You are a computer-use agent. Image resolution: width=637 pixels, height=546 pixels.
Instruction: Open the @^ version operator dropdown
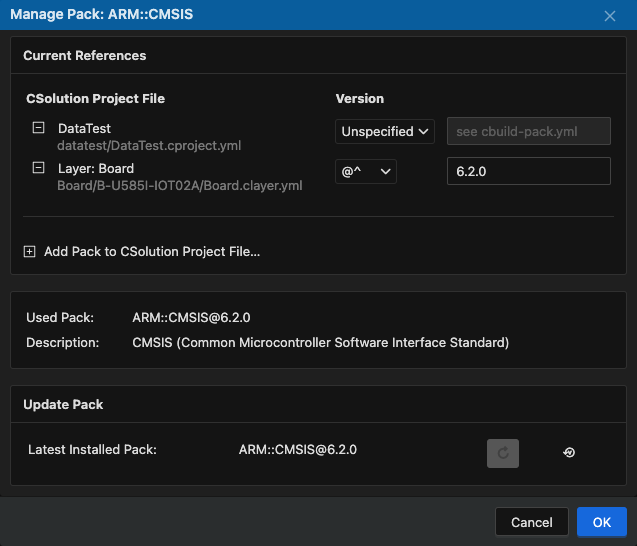tap(366, 171)
